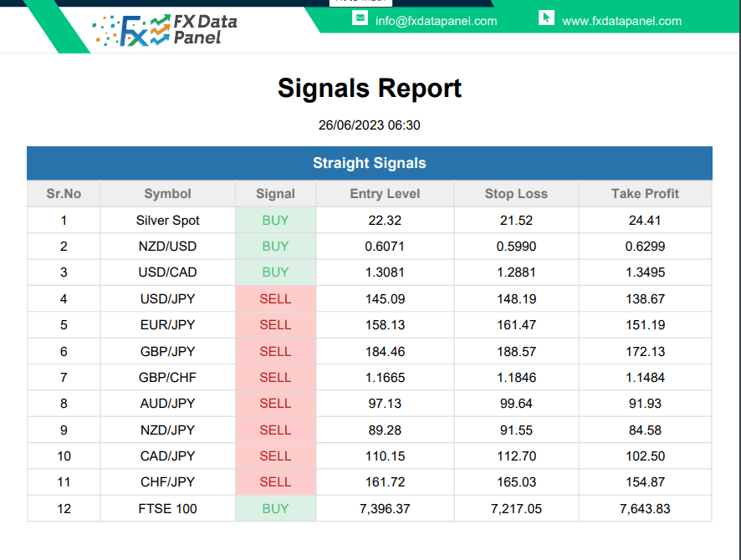Image resolution: width=741 pixels, height=560 pixels.
Task: Select the CHF/JPY stop loss value 165.03
Action: (516, 482)
